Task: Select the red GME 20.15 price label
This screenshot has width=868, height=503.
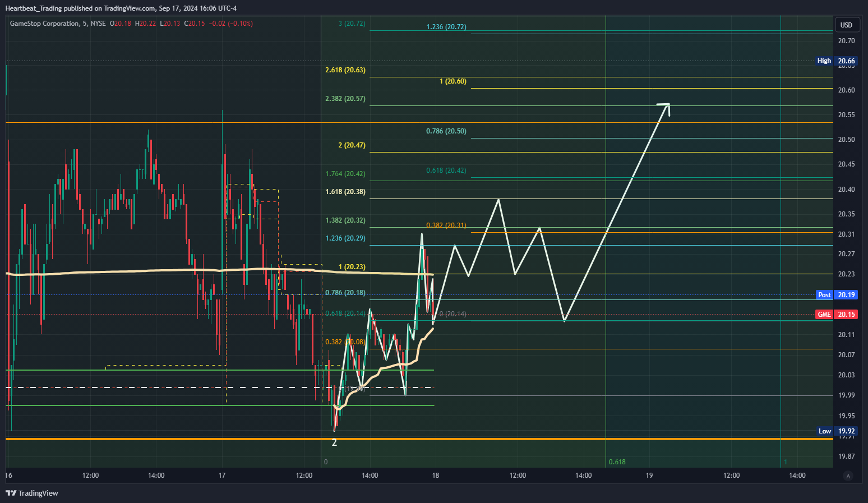Action: coord(837,314)
